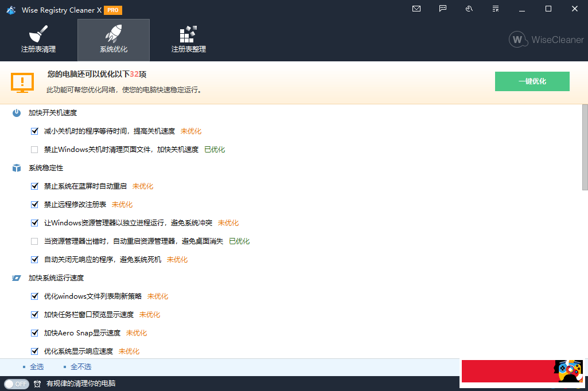Click the orange monitor warning icon
This screenshot has height=391, width=588.
pyautogui.click(x=22, y=83)
